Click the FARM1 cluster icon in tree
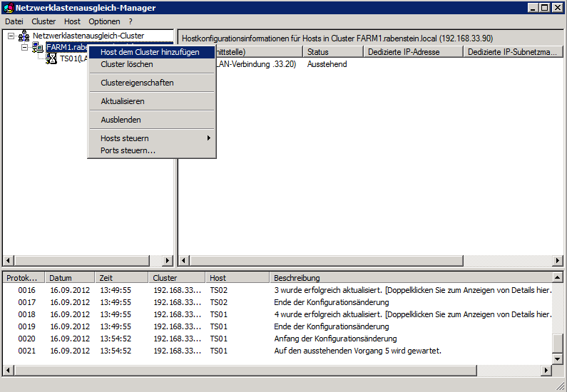Viewport: 567px width, 392px height. coord(37,47)
